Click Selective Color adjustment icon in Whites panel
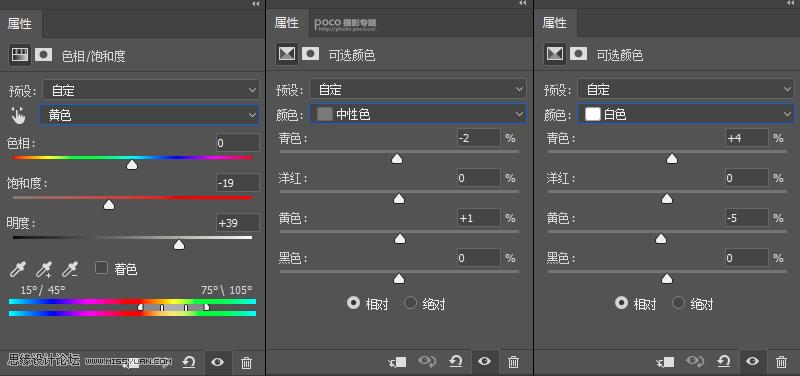 (x=555, y=53)
